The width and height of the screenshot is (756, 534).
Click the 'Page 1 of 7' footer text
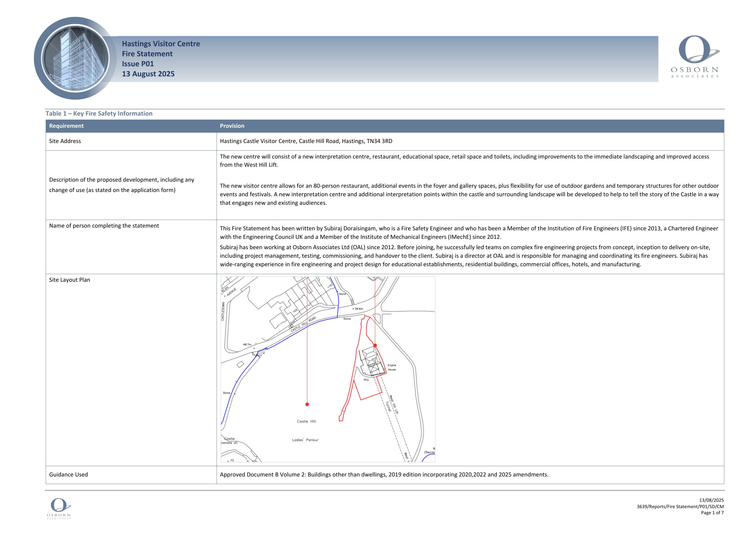(712, 513)
